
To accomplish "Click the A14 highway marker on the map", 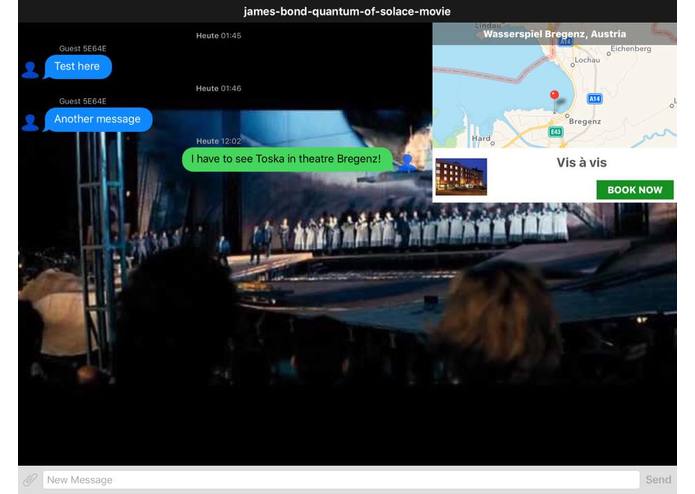I will point(594,98).
